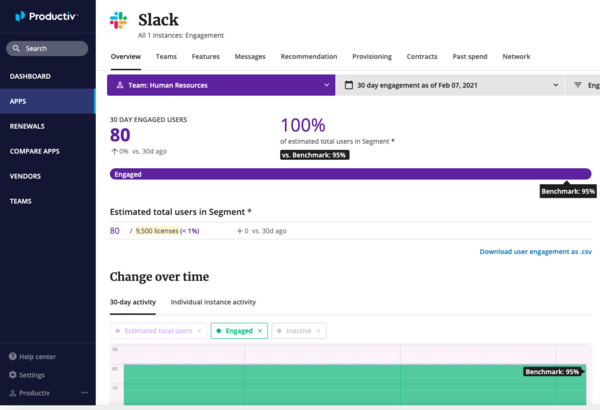Click the 100% percentage value
This screenshot has width=600, height=410.
point(303,125)
